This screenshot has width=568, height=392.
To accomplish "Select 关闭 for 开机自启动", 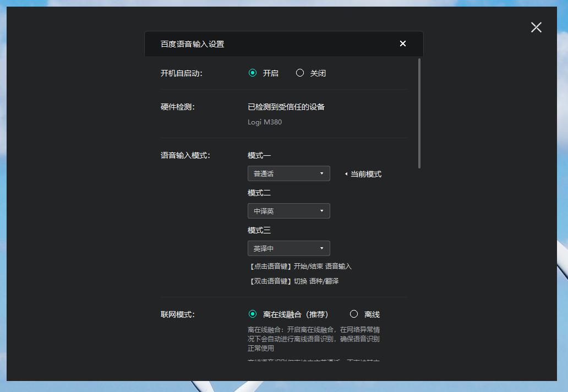I will [300, 72].
